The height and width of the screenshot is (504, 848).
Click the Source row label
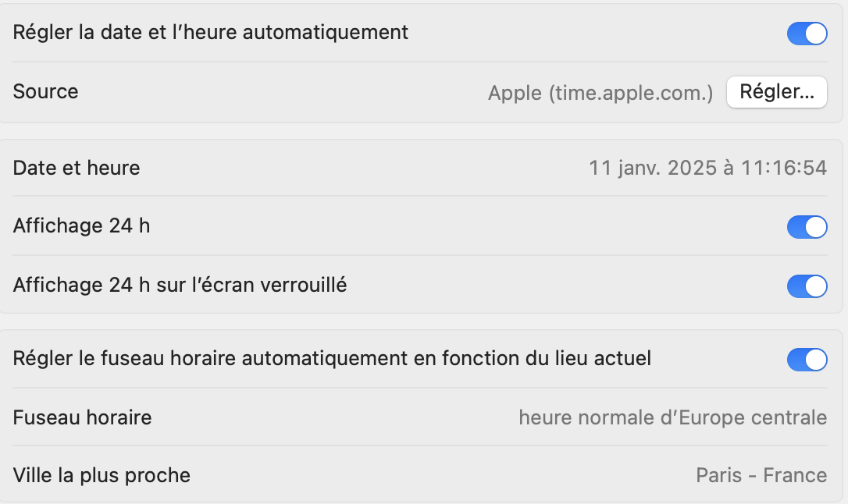(46, 92)
